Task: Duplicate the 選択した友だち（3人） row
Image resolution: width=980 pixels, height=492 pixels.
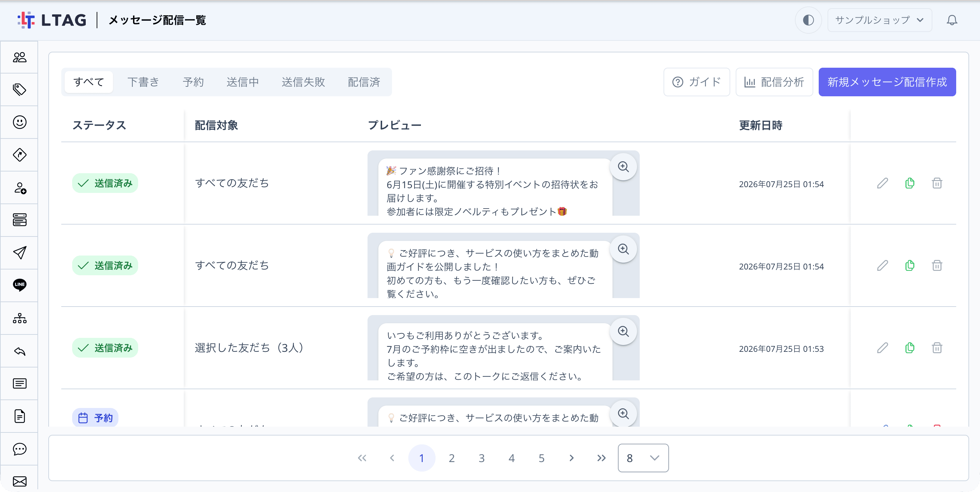Action: pos(910,348)
